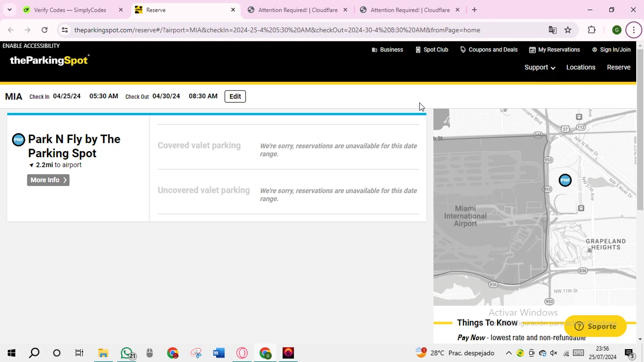Viewport: 644px width, 362px height.
Task: Show hidden system tray icons
Action: point(509,353)
